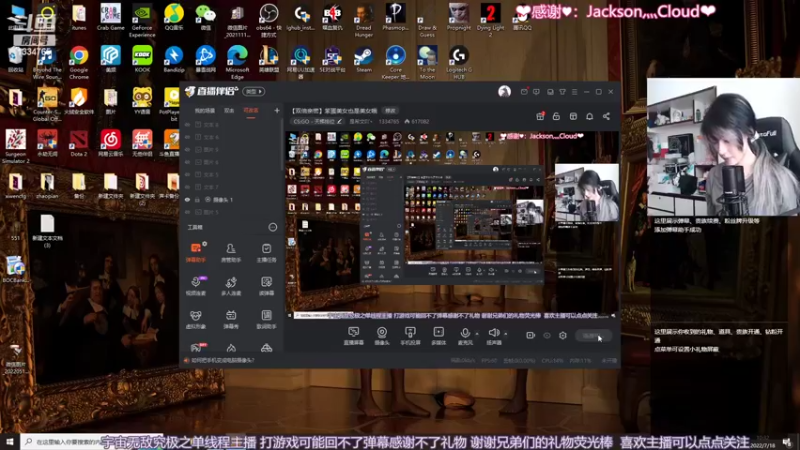The width and height of the screenshot is (800, 450).
Task: Toggle visibility of sixth layer row
Action: (187, 187)
